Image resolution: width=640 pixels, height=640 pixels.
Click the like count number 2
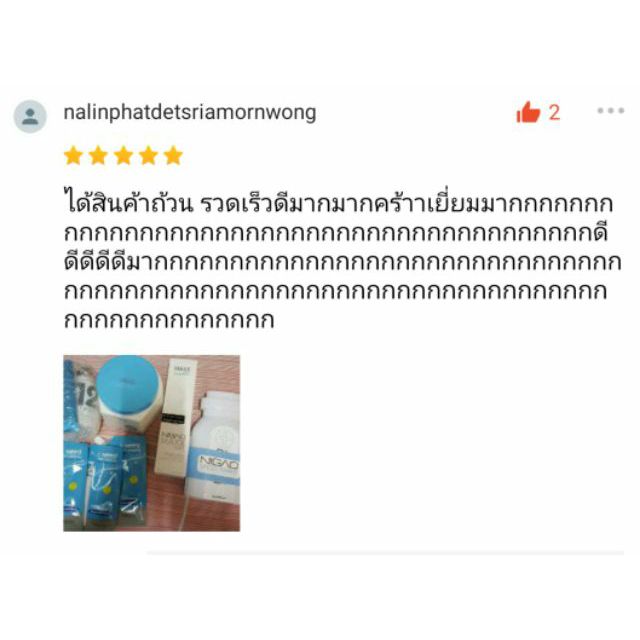pyautogui.click(x=554, y=113)
